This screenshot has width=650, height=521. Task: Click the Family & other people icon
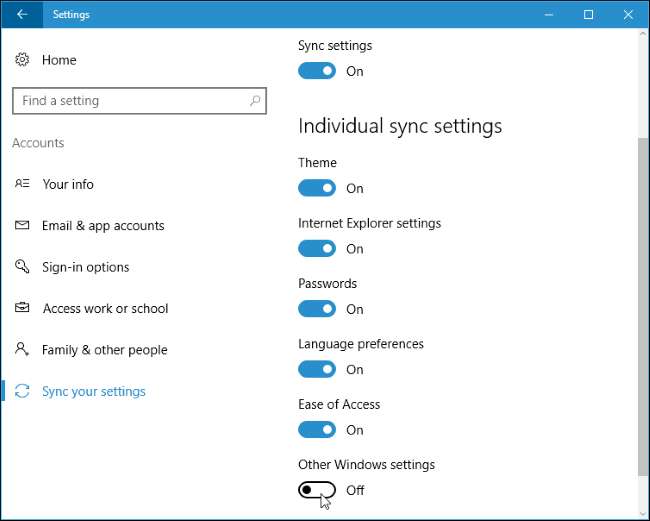(22, 350)
